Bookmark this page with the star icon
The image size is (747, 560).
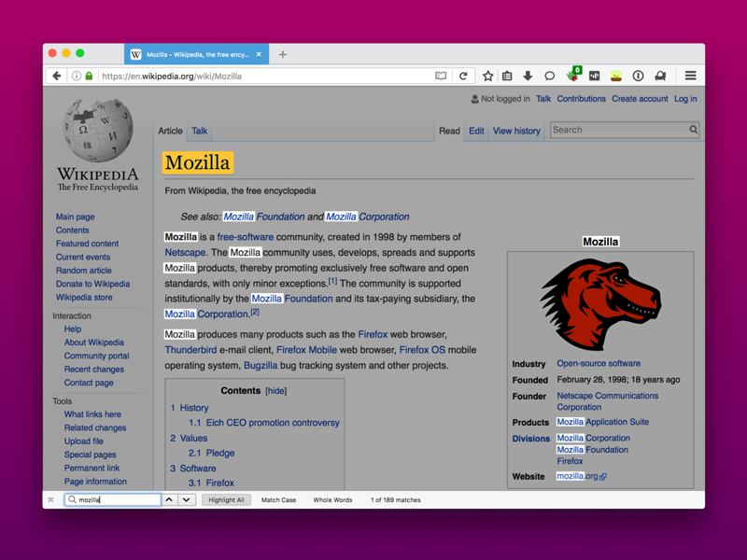point(487,76)
